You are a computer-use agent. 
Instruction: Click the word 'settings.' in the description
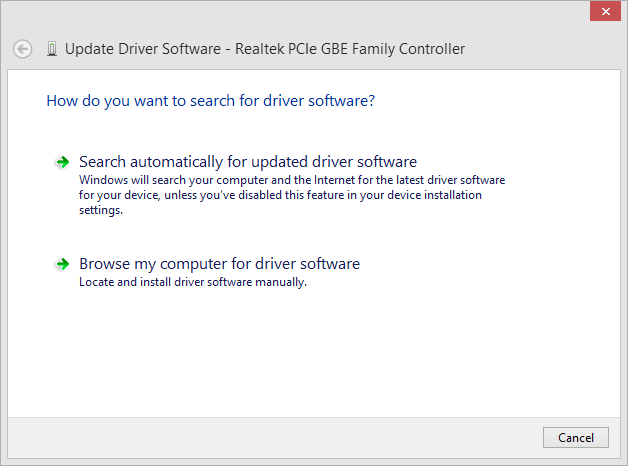101,210
